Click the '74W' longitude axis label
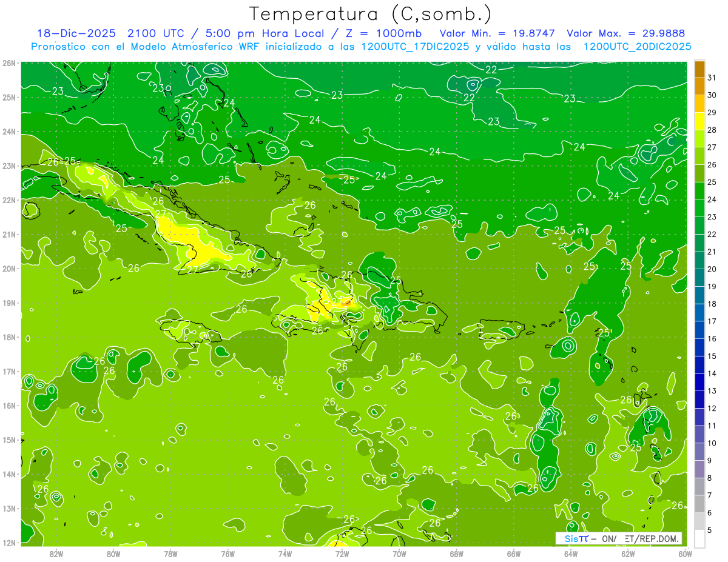Viewport: 728px width, 562px height. pos(285,554)
